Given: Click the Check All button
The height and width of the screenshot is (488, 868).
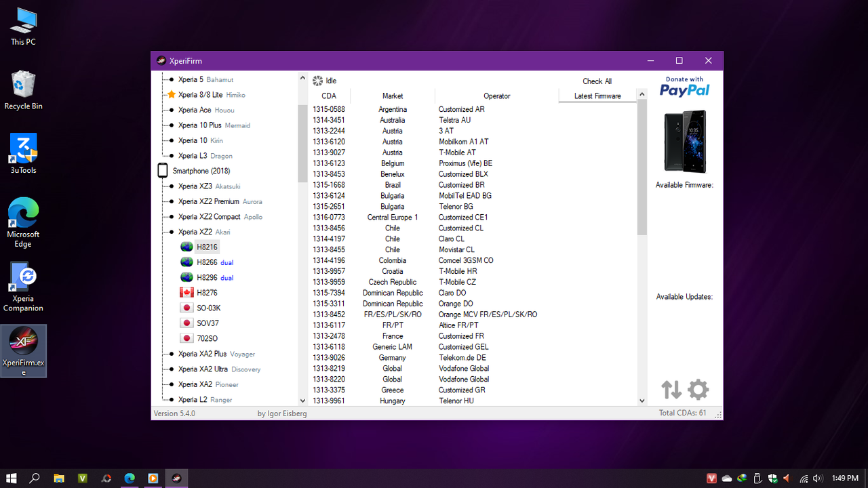Looking at the screenshot, I should [597, 81].
